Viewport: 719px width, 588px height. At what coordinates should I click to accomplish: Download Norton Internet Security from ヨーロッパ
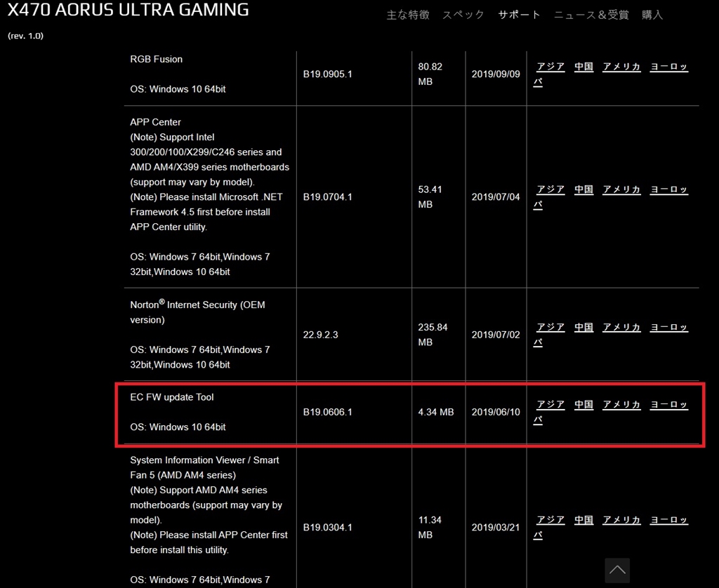point(668,328)
